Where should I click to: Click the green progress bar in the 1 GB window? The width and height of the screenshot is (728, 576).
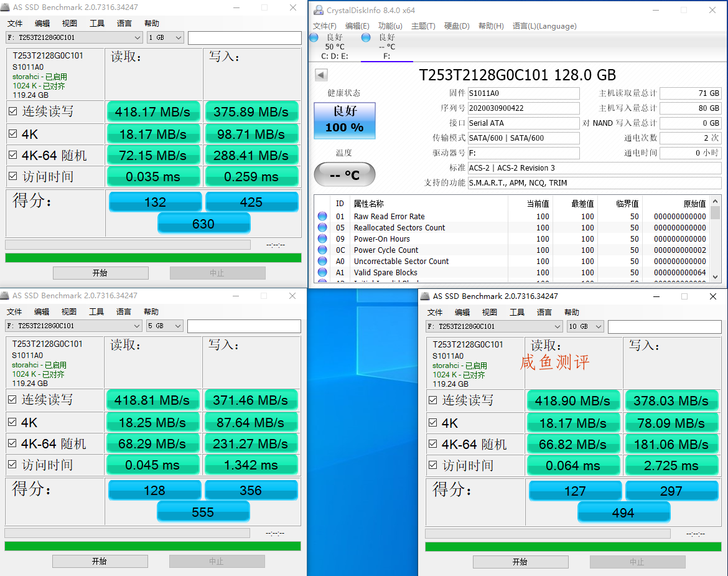(x=153, y=258)
